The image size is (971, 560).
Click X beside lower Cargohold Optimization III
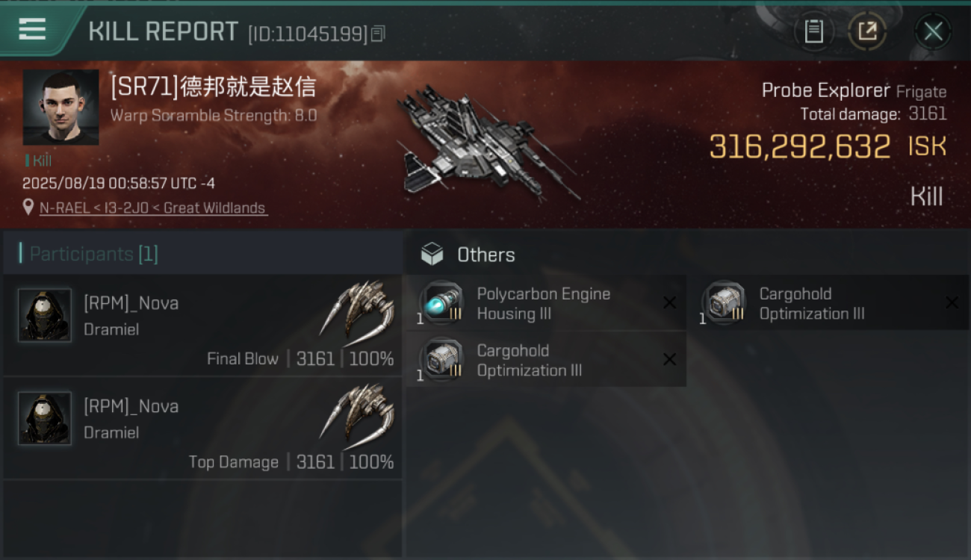[x=669, y=359]
